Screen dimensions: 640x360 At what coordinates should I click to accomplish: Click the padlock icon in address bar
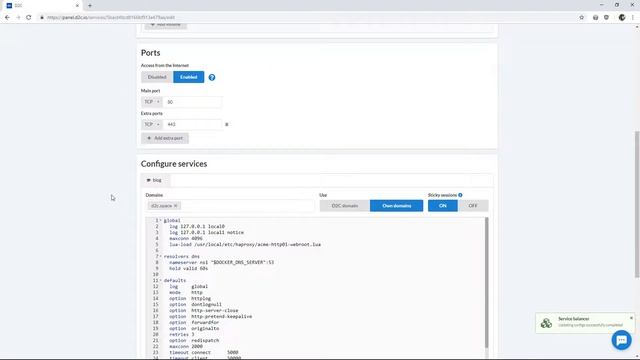[x=42, y=18]
